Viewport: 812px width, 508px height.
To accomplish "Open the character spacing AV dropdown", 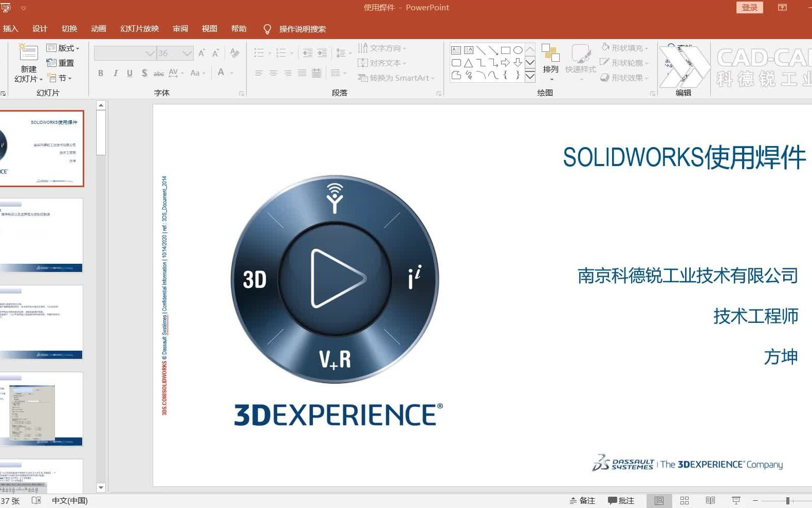I will click(x=176, y=73).
